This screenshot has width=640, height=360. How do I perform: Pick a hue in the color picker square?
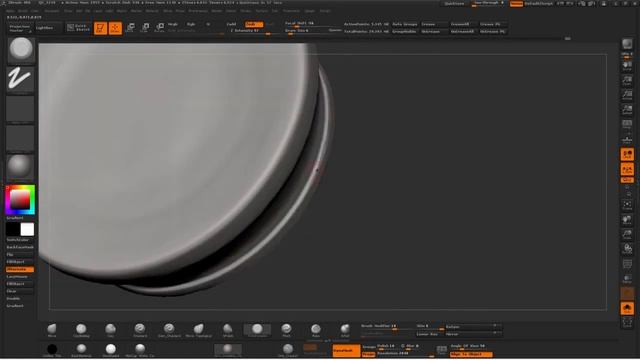click(20, 200)
